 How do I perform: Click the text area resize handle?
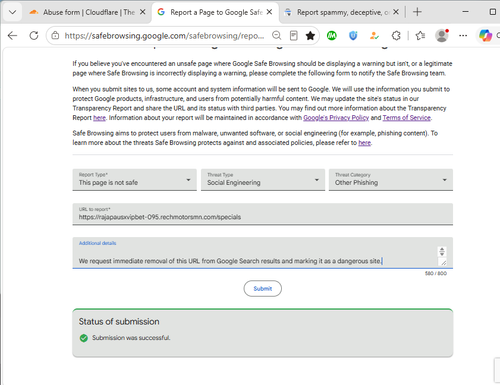pos(443,263)
